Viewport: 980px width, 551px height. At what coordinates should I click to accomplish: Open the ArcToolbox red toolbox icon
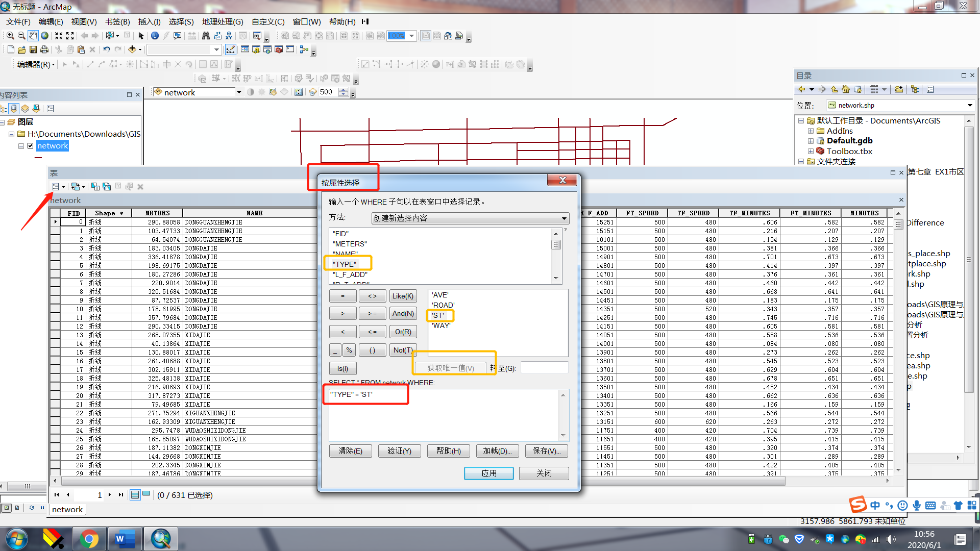pyautogui.click(x=279, y=49)
